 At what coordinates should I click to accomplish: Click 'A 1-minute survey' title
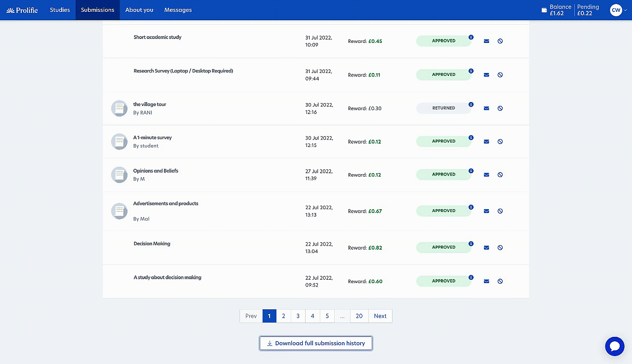pos(153,138)
